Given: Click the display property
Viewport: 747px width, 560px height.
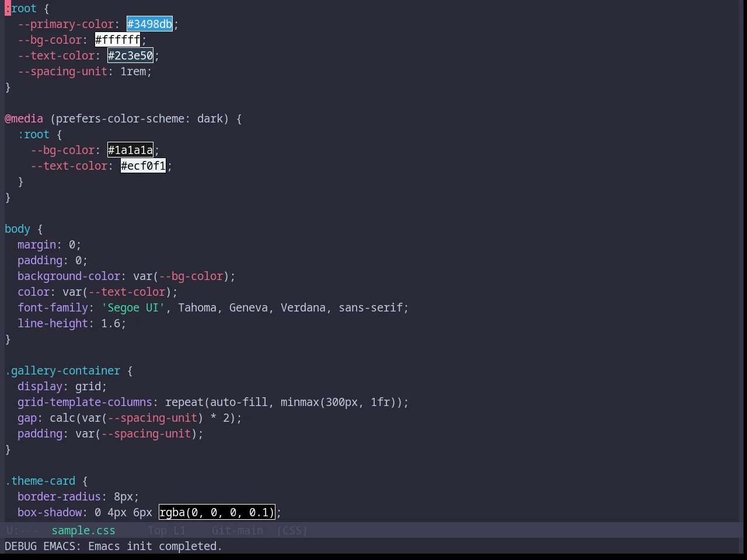Looking at the screenshot, I should point(40,386).
